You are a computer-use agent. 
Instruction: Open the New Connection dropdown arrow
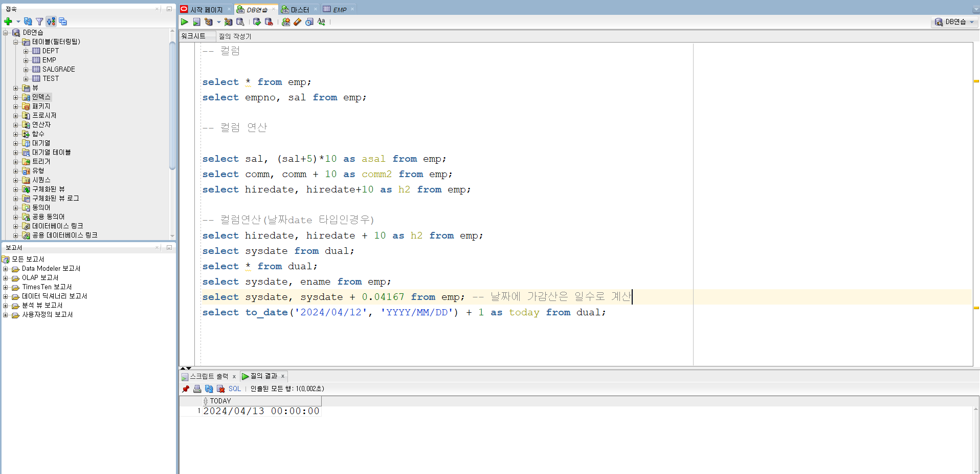pyautogui.click(x=18, y=21)
